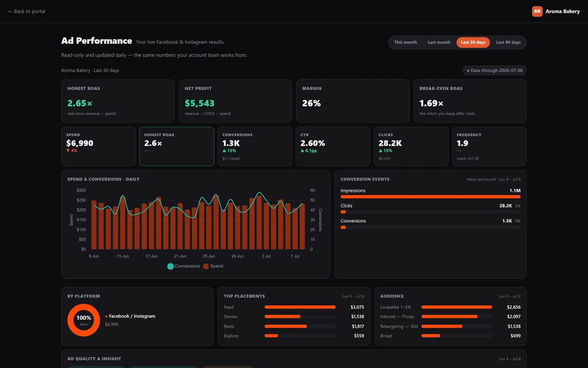Screen dimensions: 588x368
Task: Open the top Honest ROAS 2.65× card
Action: pyautogui.click(x=118, y=101)
